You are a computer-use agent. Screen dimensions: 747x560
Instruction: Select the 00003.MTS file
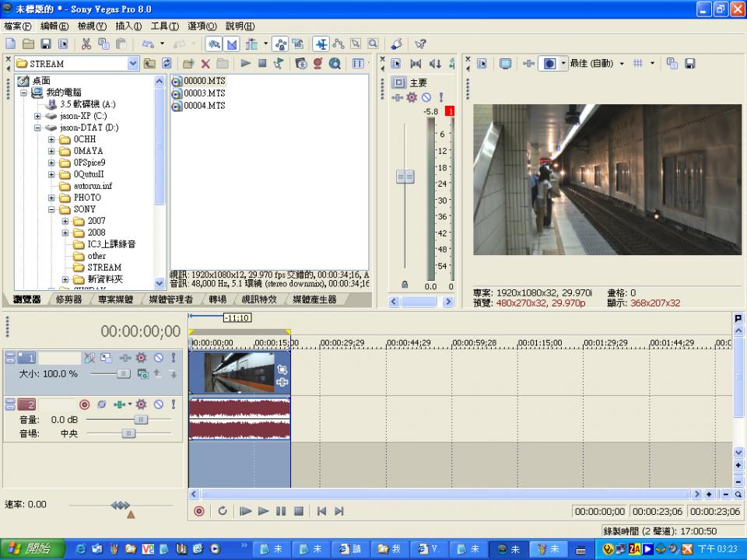point(205,93)
